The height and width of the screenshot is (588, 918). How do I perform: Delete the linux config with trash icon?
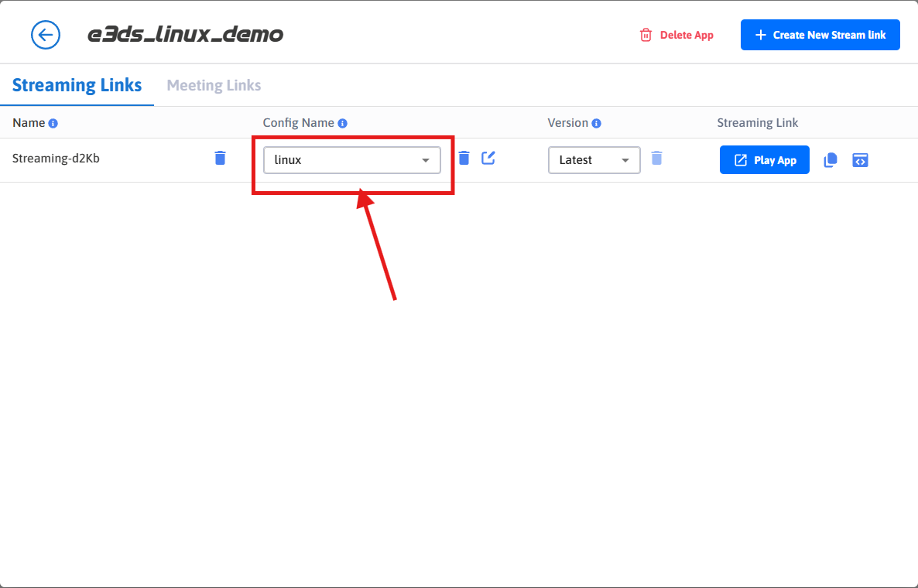[x=464, y=158]
